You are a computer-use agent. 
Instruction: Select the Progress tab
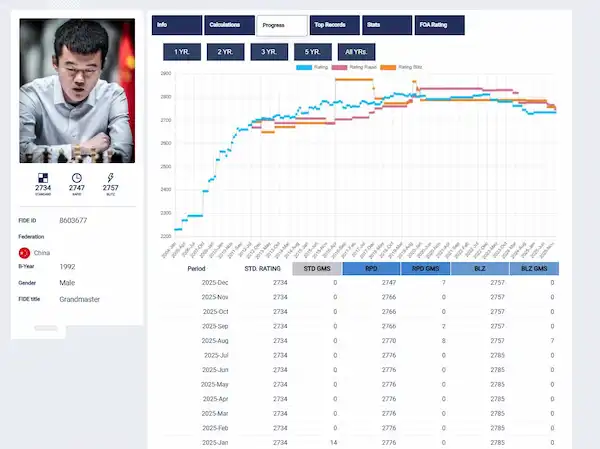click(282, 25)
